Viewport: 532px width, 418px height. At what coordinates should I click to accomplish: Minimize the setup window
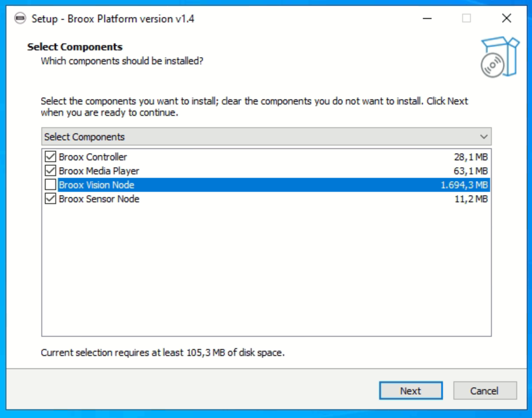click(x=427, y=18)
